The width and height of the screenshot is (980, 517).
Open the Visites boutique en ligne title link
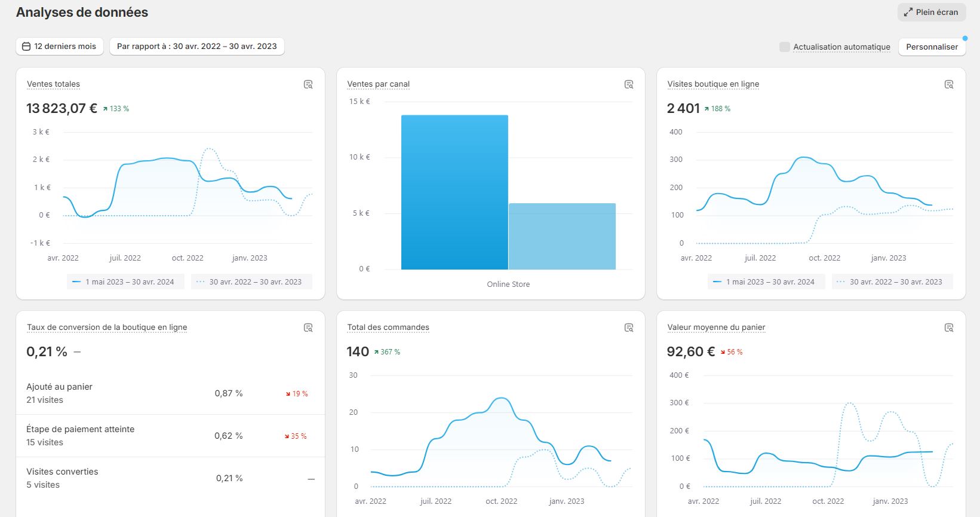click(x=713, y=84)
